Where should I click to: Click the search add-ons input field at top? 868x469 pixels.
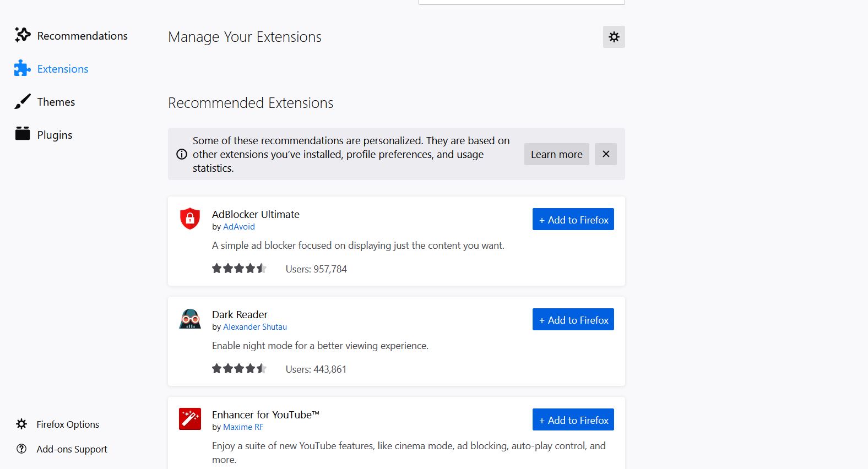(522, 2)
